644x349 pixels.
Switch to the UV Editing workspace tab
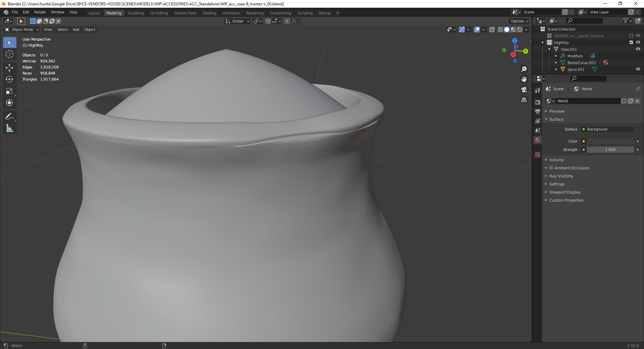[x=159, y=13]
